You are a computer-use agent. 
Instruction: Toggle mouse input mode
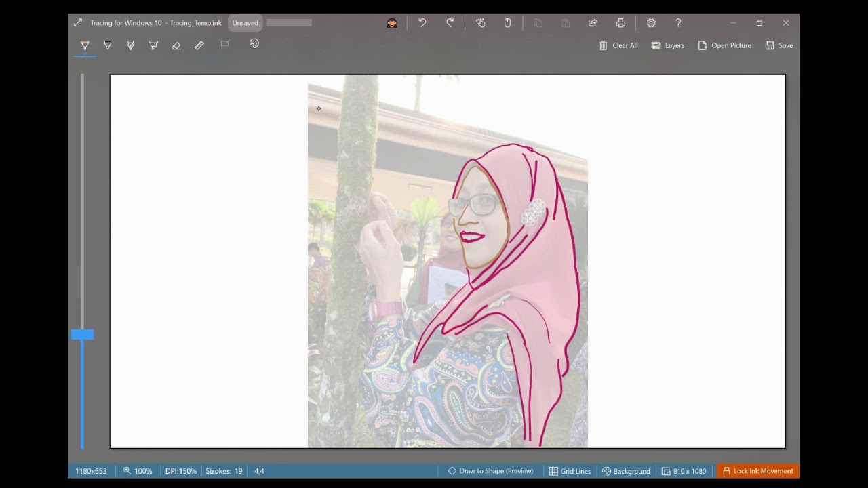point(507,23)
